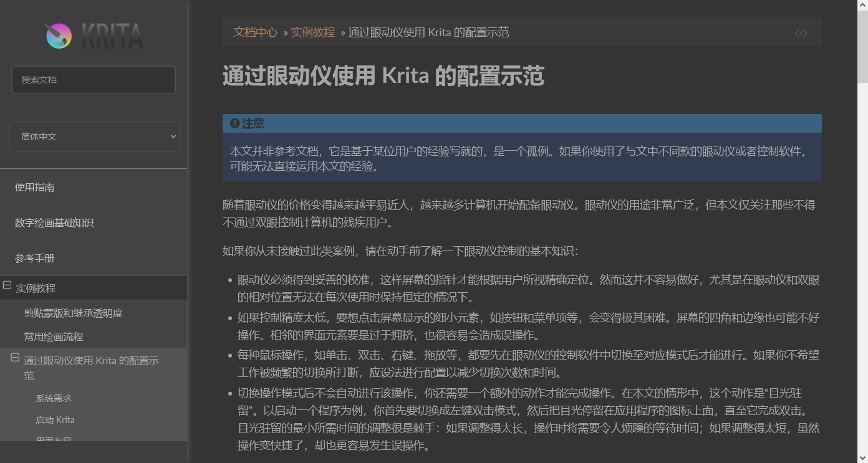Image resolution: width=868 pixels, height=463 pixels.
Task: Click the page title 通过眼动仪使用 Krita 的配置示范
Action: [x=383, y=75]
